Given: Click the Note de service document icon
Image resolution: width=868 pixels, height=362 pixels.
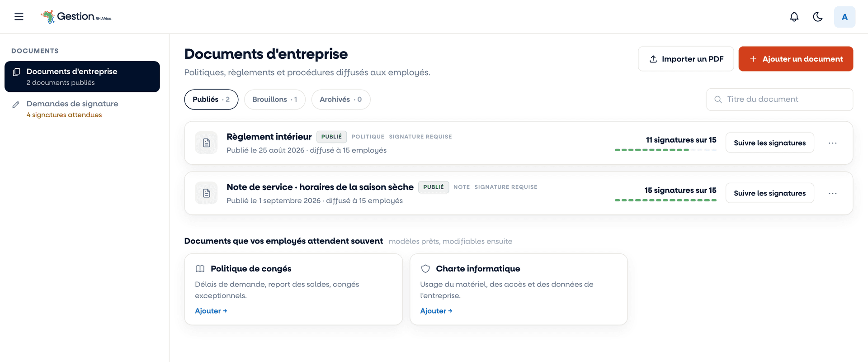Looking at the screenshot, I should point(206,193).
